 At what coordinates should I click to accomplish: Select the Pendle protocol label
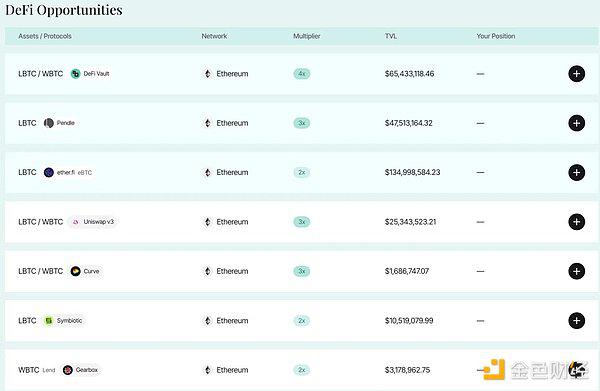click(x=65, y=123)
